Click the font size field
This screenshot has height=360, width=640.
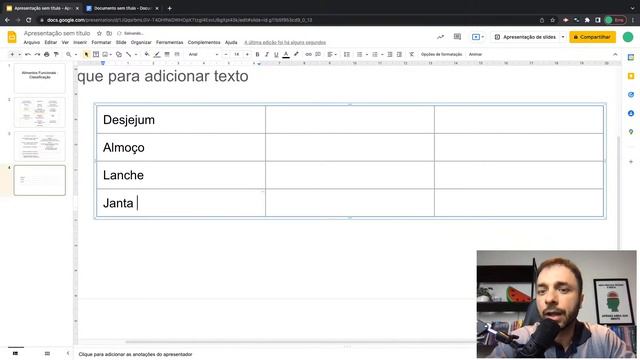pos(236,54)
